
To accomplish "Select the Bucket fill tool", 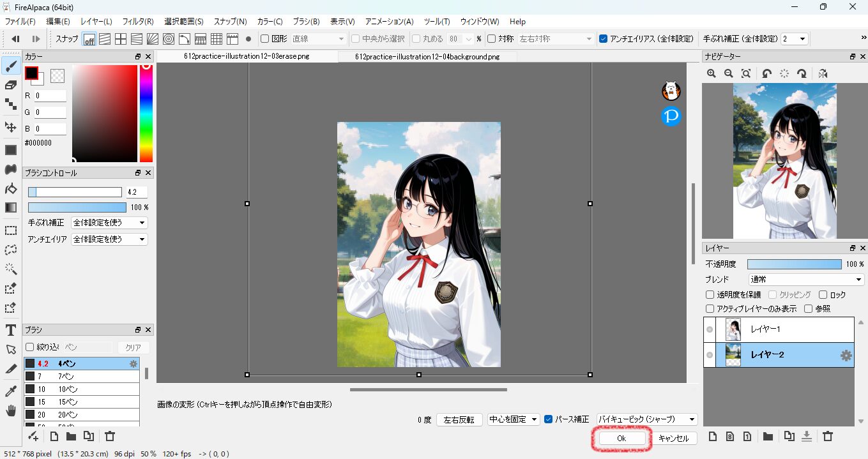I will [10, 188].
